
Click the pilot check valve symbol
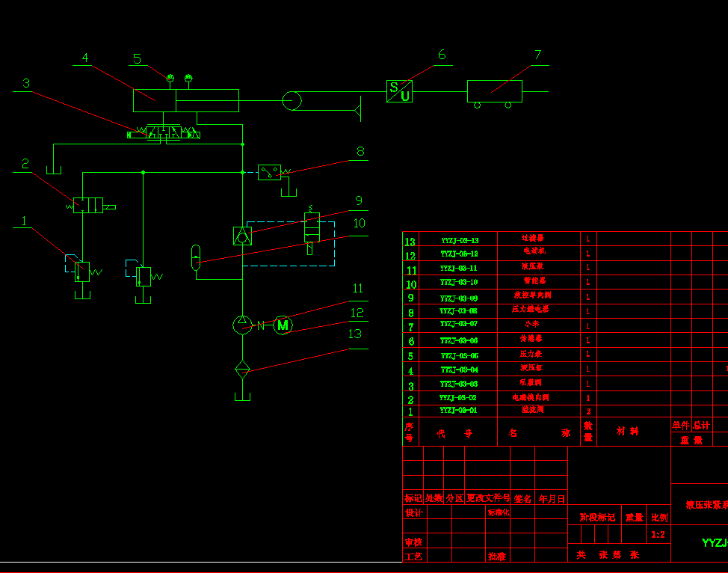point(242,236)
